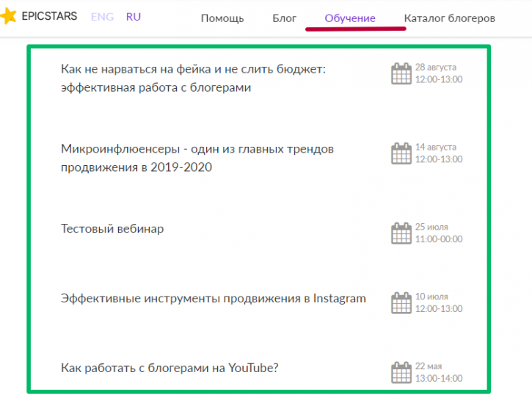This screenshot has width=532, height=400.
Task: Click the date text 22 мая
Action: (429, 366)
